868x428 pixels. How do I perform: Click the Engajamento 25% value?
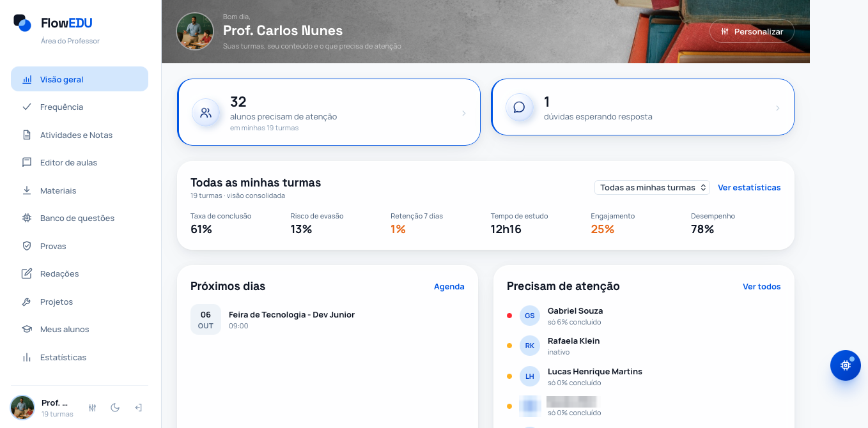click(x=603, y=229)
